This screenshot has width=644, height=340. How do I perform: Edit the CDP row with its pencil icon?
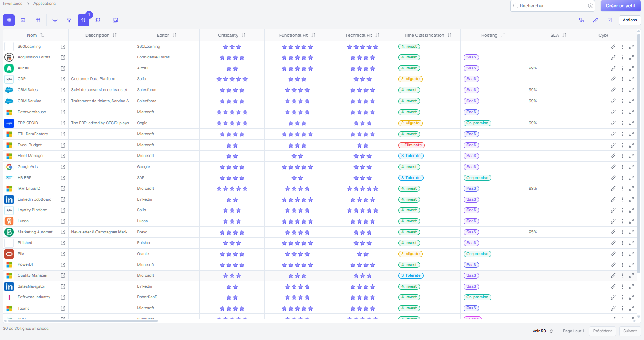[613, 79]
